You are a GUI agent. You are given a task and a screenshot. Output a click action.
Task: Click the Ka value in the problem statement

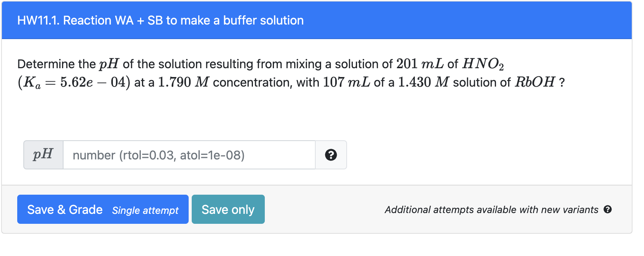point(73,82)
